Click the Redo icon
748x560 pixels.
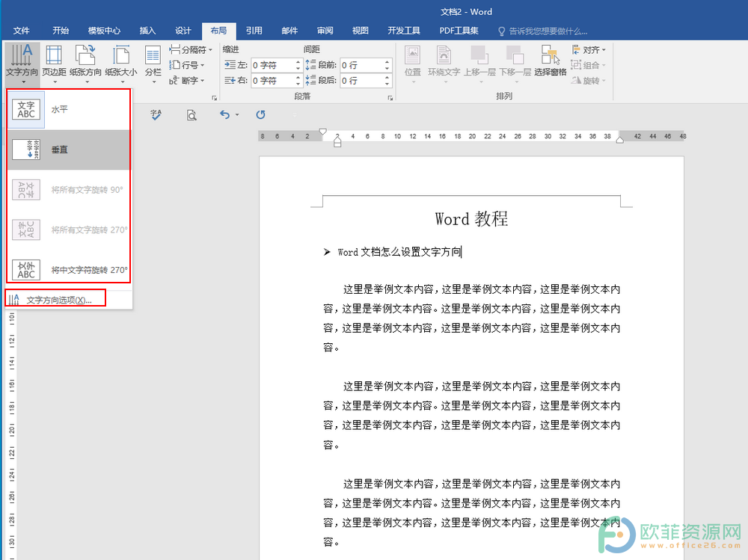pos(260,114)
